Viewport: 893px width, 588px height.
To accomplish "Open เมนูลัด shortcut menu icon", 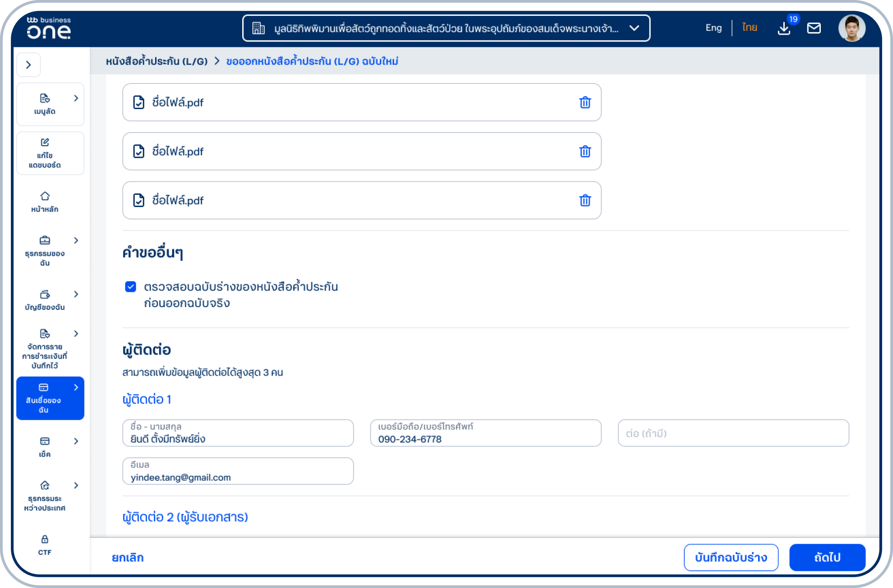I will tap(45, 98).
